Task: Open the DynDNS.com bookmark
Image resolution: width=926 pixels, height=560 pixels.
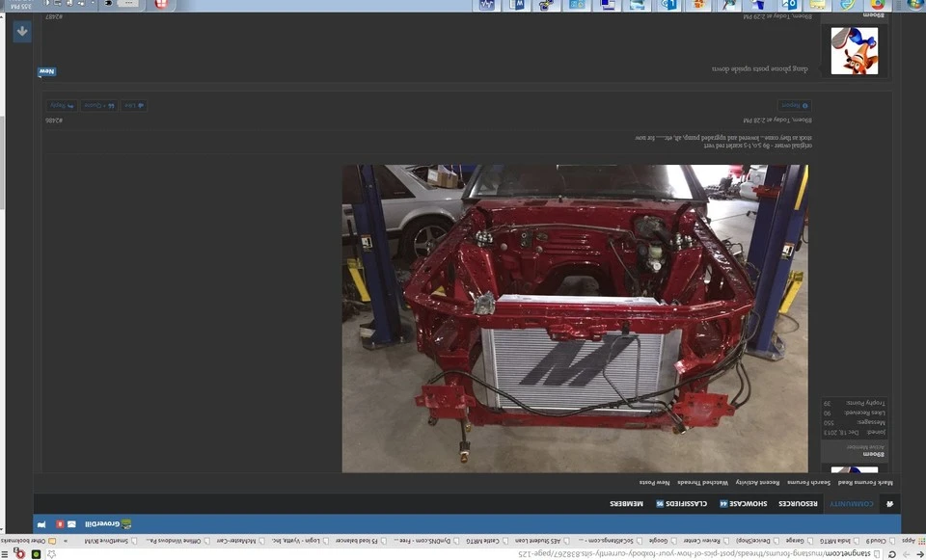Action: coord(427,541)
